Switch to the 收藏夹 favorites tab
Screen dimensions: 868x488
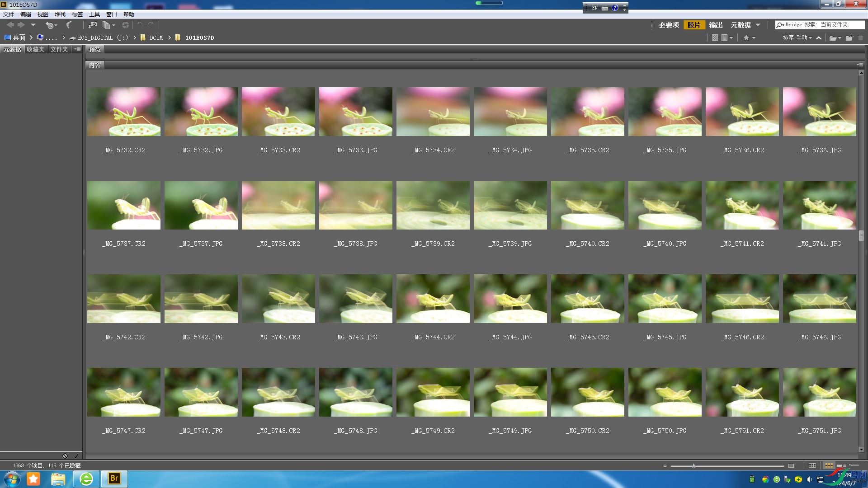pyautogui.click(x=36, y=49)
